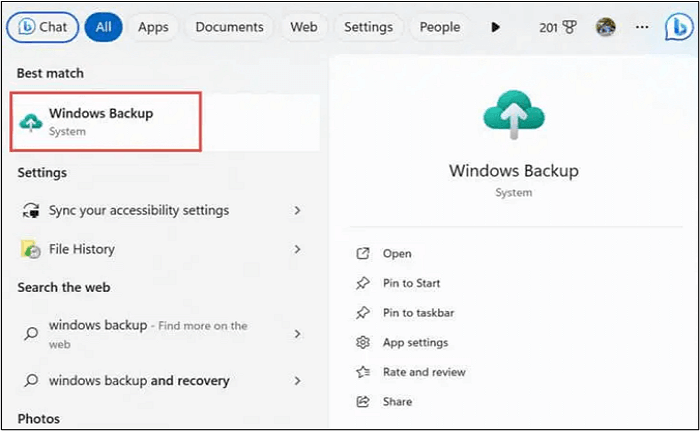Open the three-dot options menu
Screen dimensions: 700x431
[642, 27]
